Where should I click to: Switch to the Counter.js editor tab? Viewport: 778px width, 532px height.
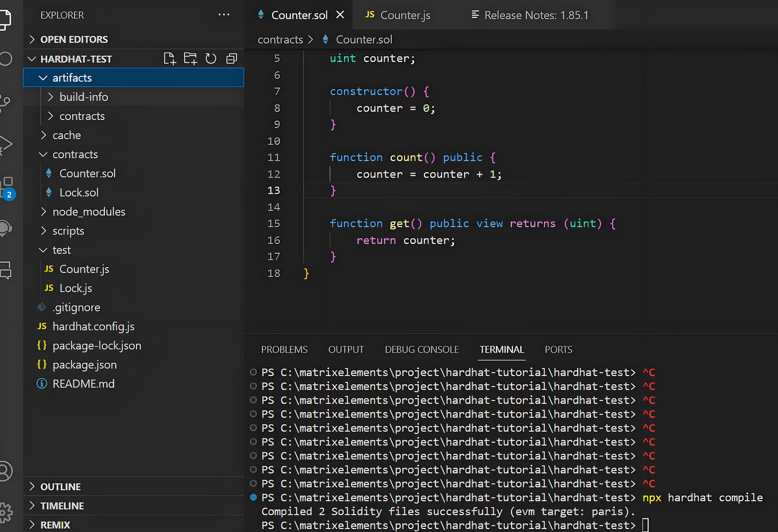[398, 15]
